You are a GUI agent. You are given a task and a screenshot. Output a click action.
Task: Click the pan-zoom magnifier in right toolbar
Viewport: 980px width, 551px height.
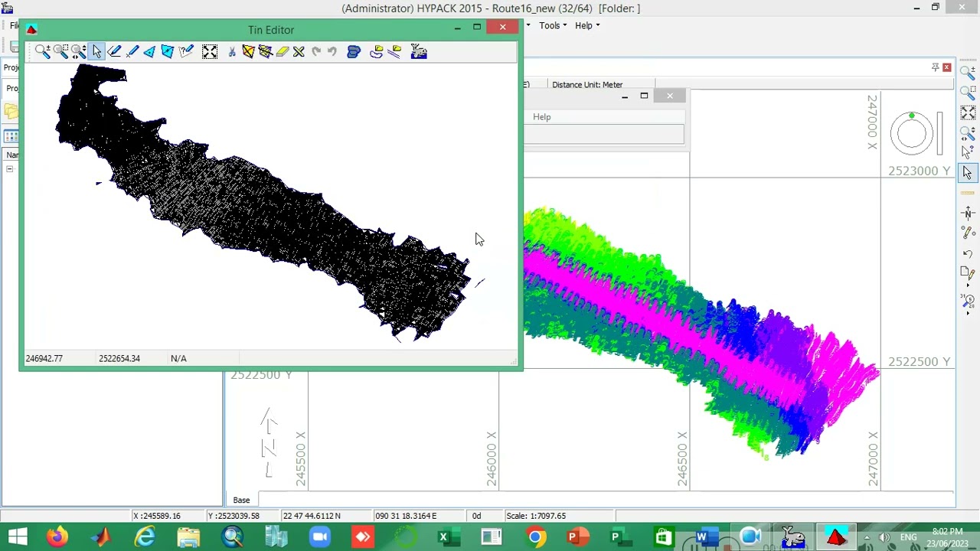tap(968, 132)
